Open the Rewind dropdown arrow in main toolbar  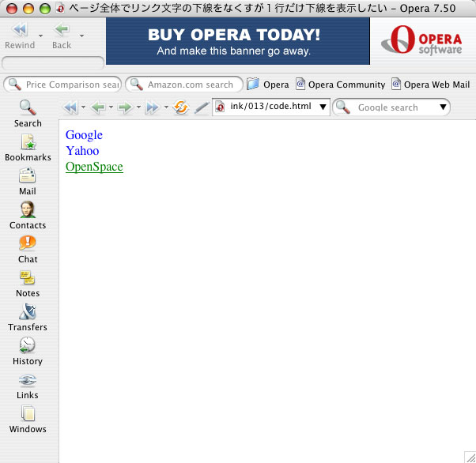click(x=40, y=36)
